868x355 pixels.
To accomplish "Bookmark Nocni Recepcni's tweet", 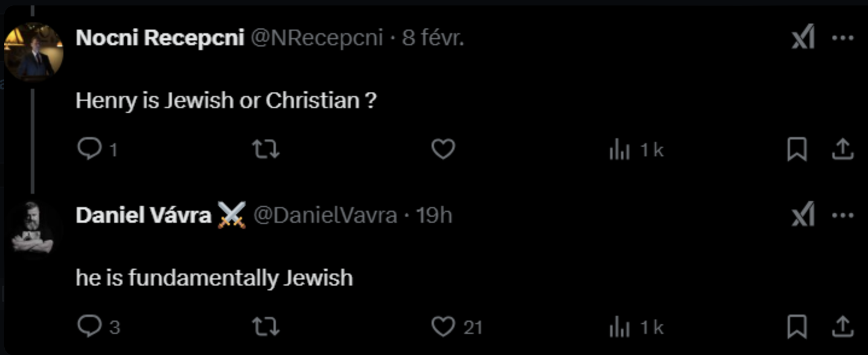I will click(797, 150).
